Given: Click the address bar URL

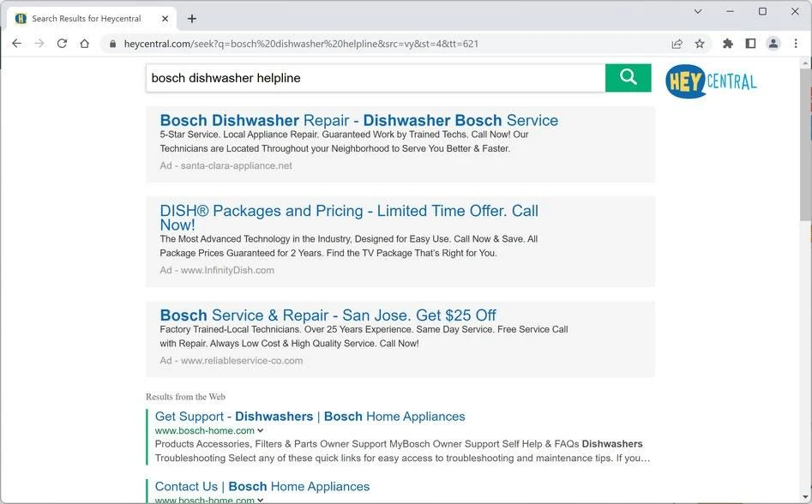Looking at the screenshot, I should coord(301,44).
